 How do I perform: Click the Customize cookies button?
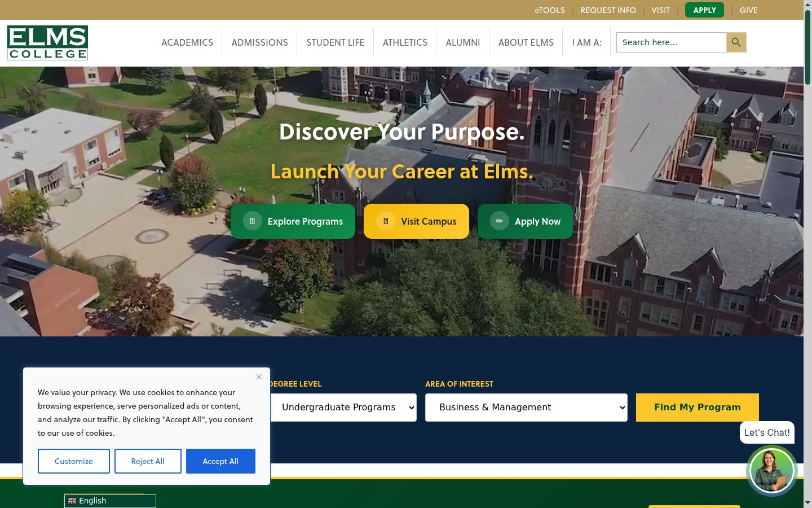[74, 461]
